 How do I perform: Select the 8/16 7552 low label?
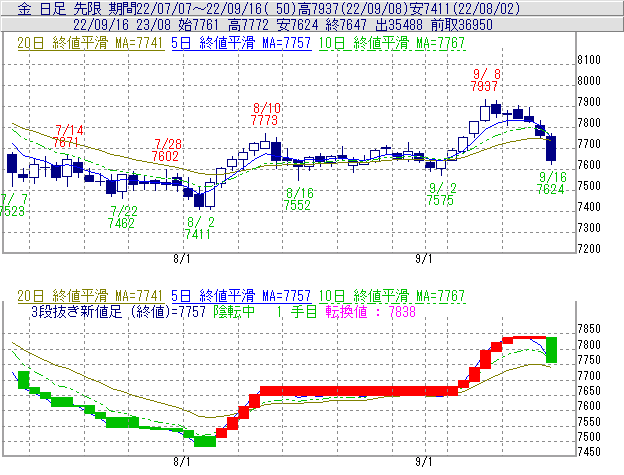pos(298,199)
